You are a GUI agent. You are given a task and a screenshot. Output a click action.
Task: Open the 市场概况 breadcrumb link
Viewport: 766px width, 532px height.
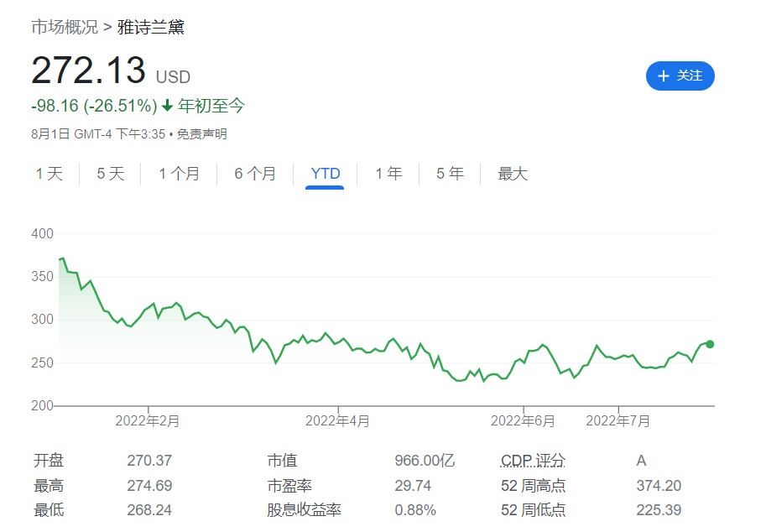[65, 28]
